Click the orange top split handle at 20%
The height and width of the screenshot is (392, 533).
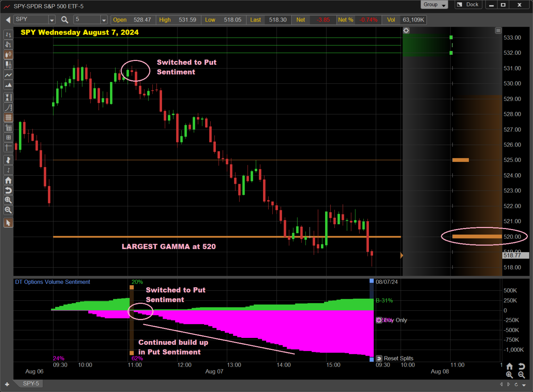(x=132, y=287)
